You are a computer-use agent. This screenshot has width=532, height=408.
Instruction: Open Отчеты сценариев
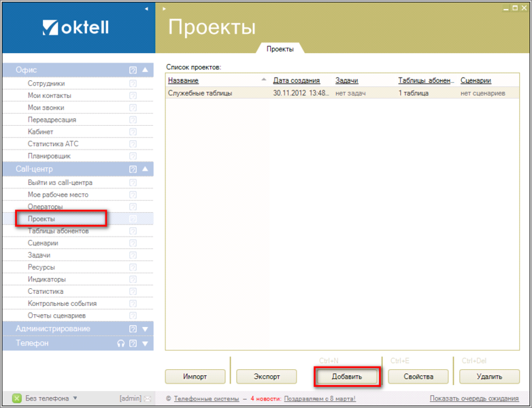(56, 316)
